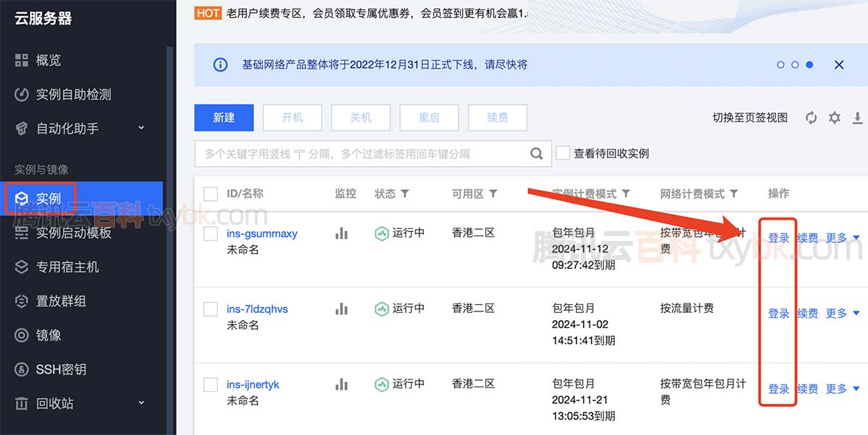Go to 专用宿主机 in the sidebar

click(67, 267)
